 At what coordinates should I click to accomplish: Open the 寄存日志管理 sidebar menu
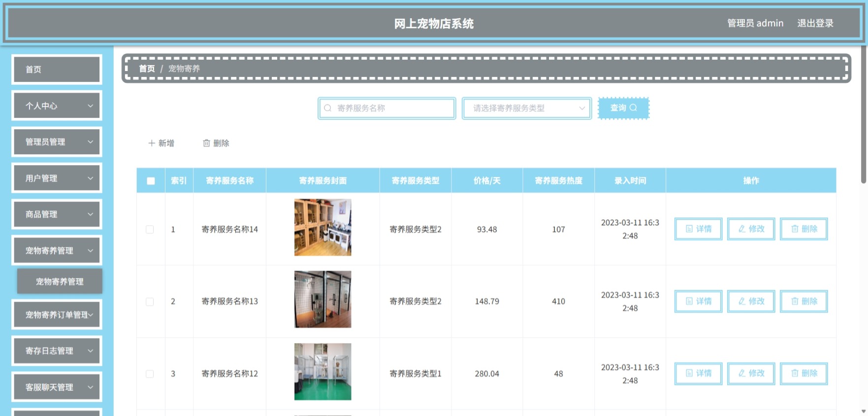tap(57, 351)
